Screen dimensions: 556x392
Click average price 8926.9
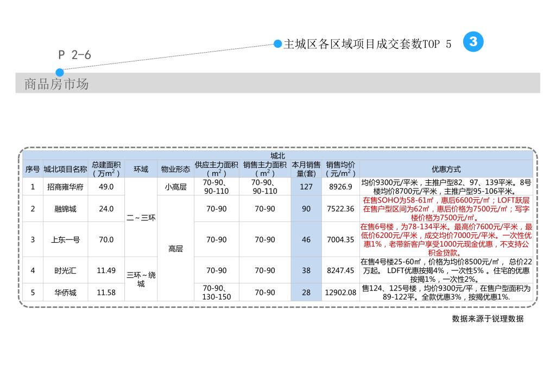pyautogui.click(x=340, y=187)
